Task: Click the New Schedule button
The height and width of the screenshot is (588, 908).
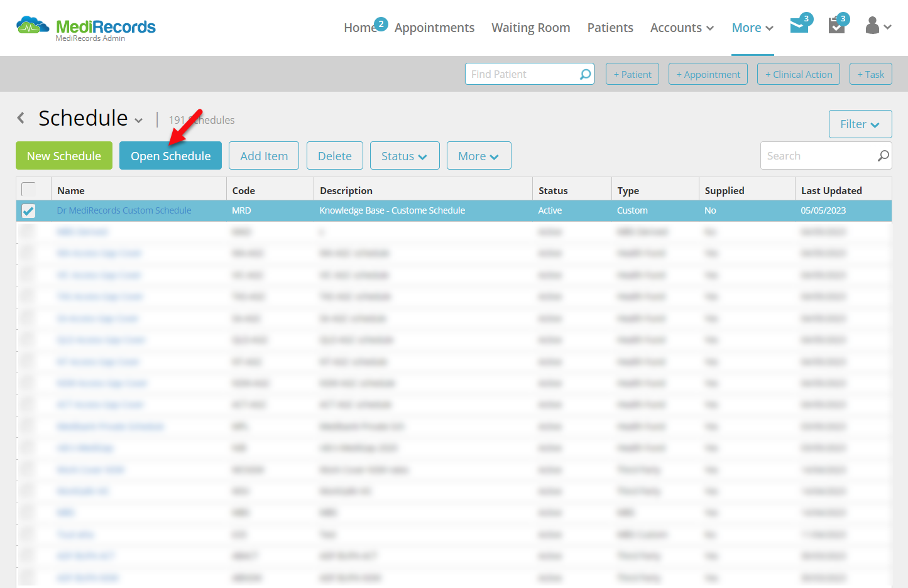Action: (x=64, y=156)
